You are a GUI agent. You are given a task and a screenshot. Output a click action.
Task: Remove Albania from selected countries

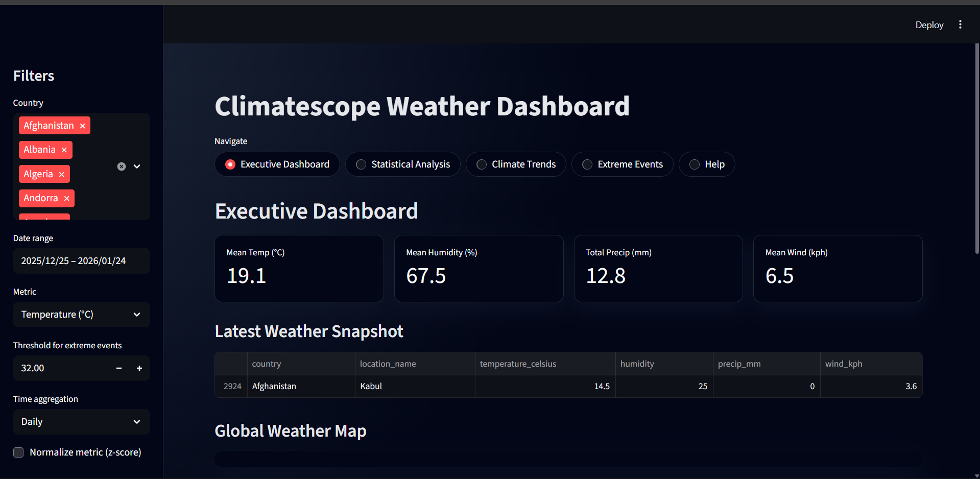click(64, 150)
